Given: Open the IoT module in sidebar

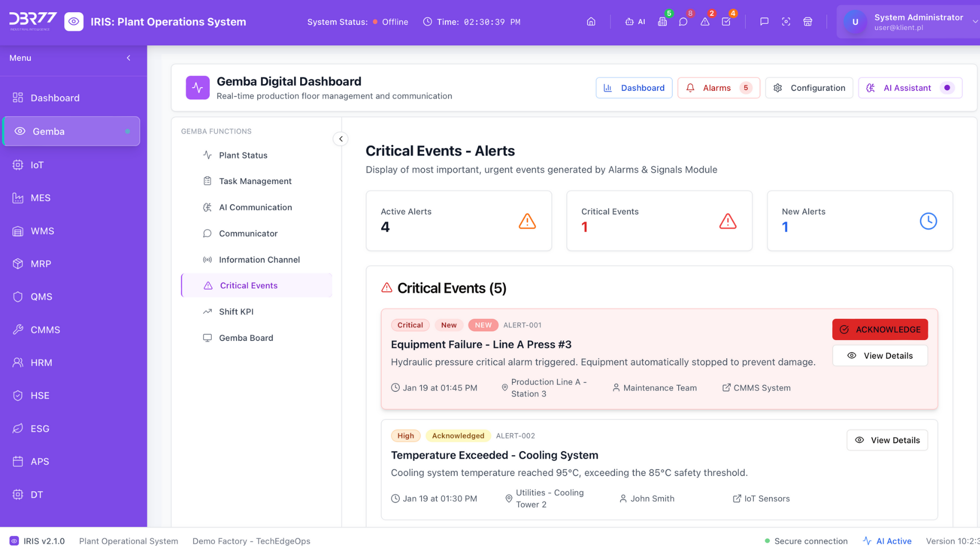Looking at the screenshot, I should 37,165.
